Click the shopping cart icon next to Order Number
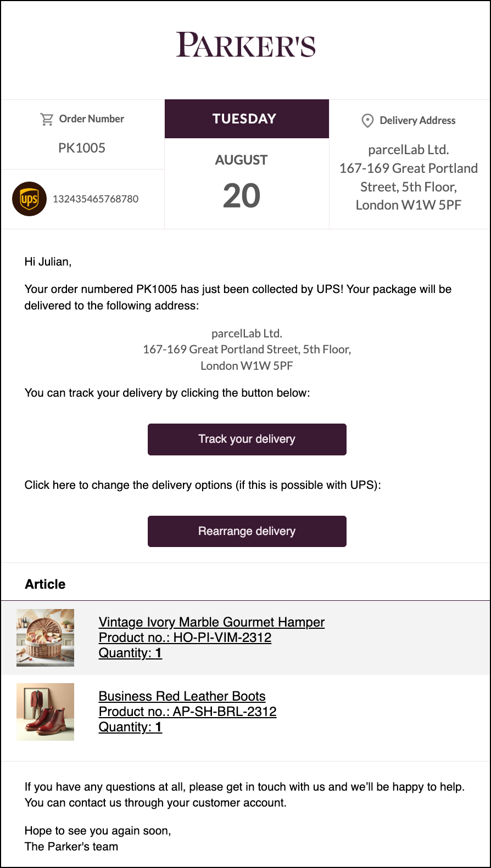The width and height of the screenshot is (491, 868). click(46, 119)
